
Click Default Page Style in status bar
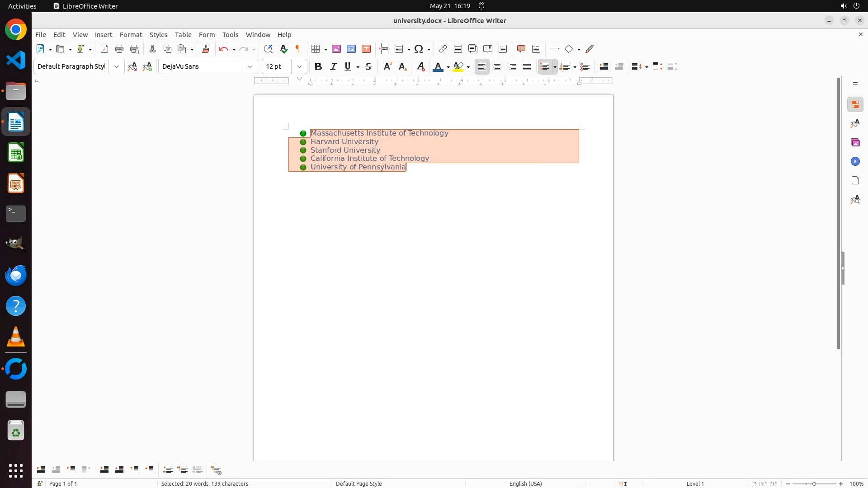(x=359, y=483)
